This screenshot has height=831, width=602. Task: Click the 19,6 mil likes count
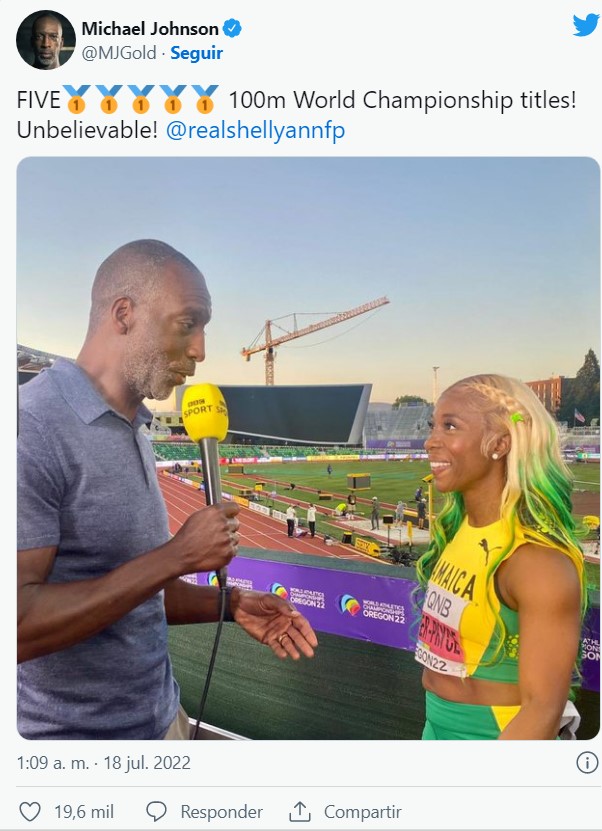click(84, 811)
